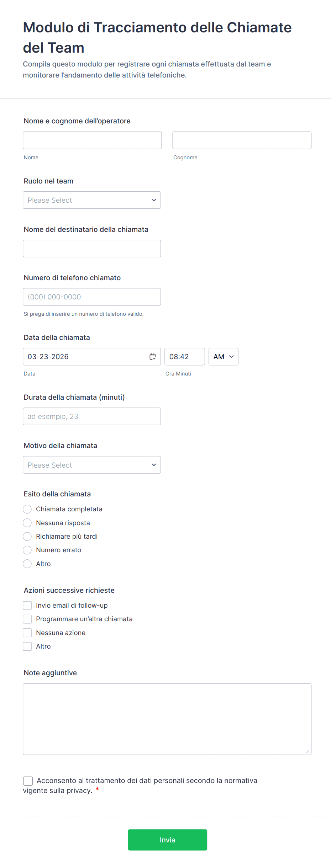Click the call duration minutes field
Screen dimensions: 331x868
click(92, 416)
